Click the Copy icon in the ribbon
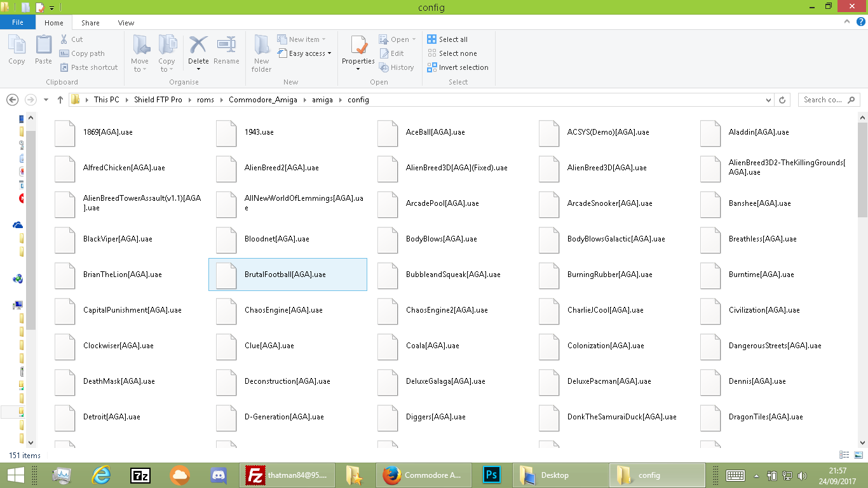The image size is (868, 488). tap(17, 51)
